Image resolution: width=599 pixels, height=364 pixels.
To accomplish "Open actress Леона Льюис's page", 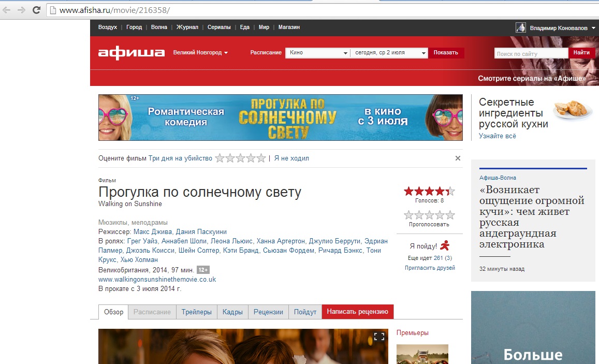I will tap(231, 241).
